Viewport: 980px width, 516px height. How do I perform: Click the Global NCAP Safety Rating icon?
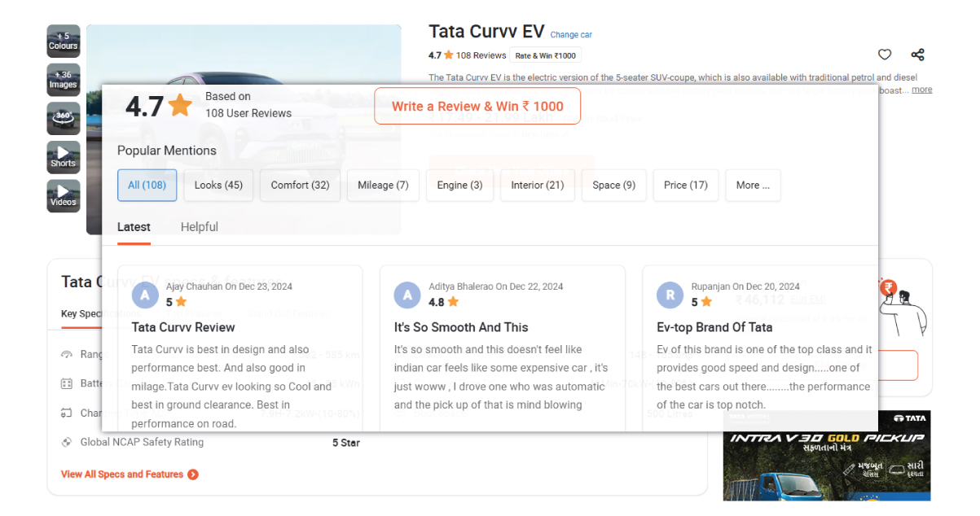click(67, 443)
